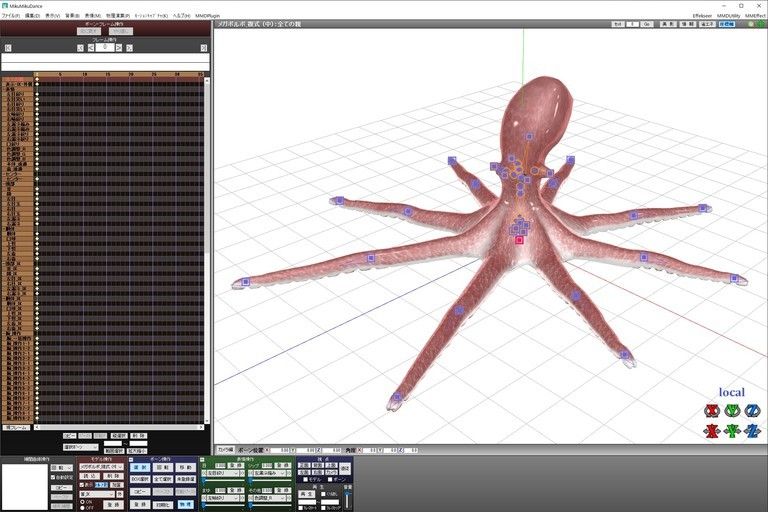Select bone marker at far left tentacle tip
This screenshot has width=768, height=512.
[x=246, y=282]
